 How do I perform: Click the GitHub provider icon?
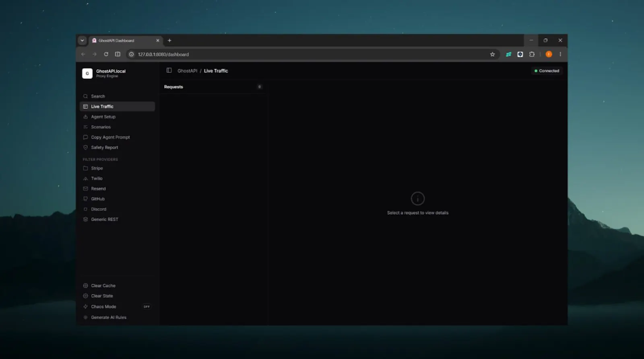(85, 199)
